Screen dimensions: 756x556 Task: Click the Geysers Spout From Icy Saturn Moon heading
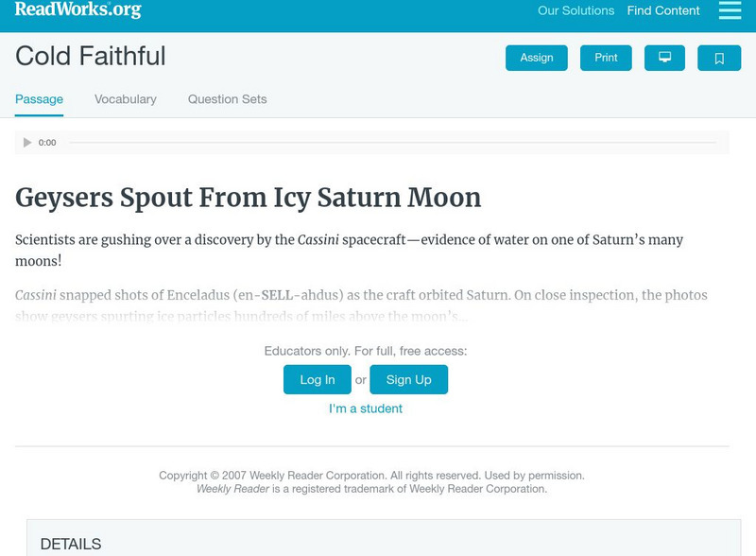(249, 198)
